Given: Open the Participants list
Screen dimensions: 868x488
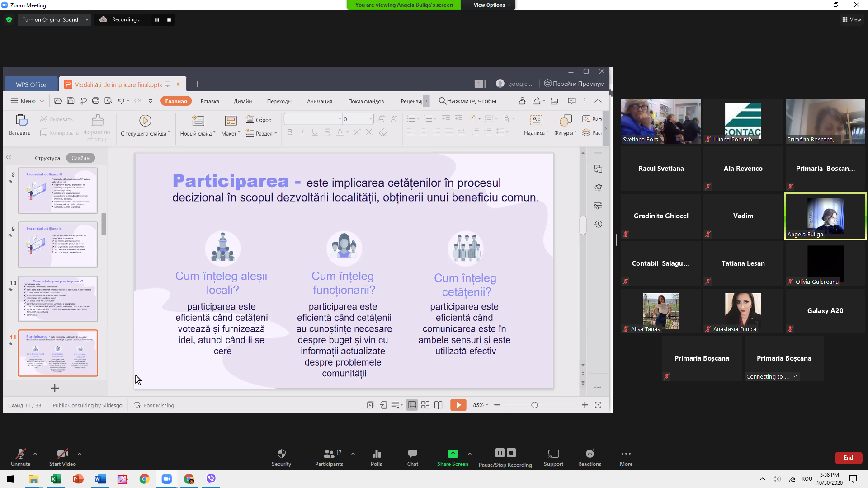Looking at the screenshot, I should (x=329, y=457).
